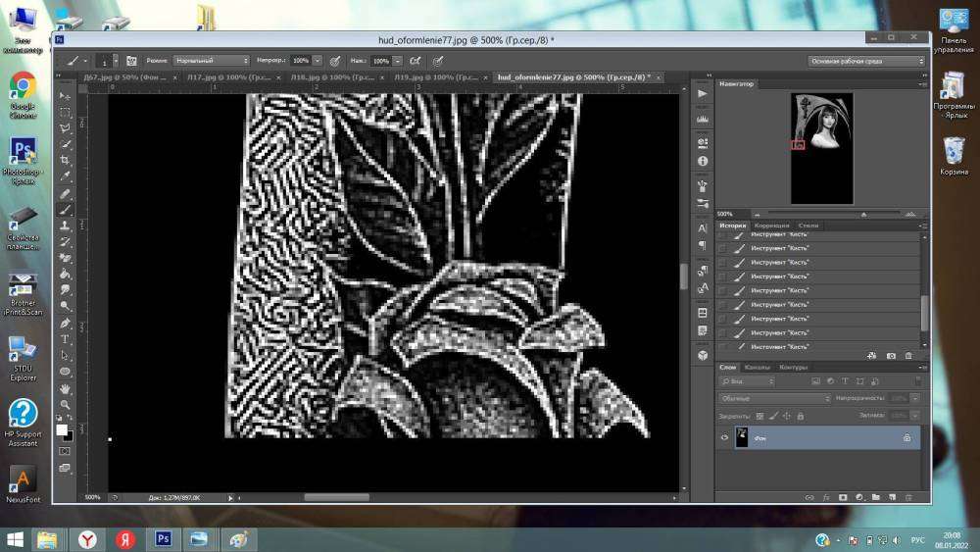This screenshot has height=552, width=980.
Task: Toggle history brush source on first history row
Action: coord(722,235)
